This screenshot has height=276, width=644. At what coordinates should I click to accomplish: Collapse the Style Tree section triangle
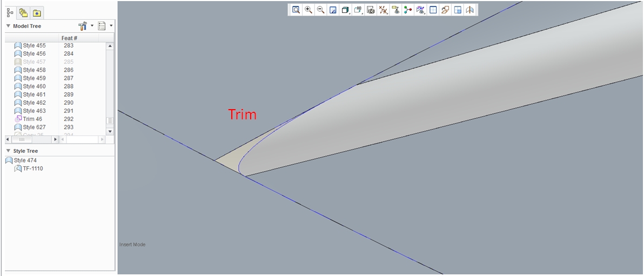coord(8,151)
